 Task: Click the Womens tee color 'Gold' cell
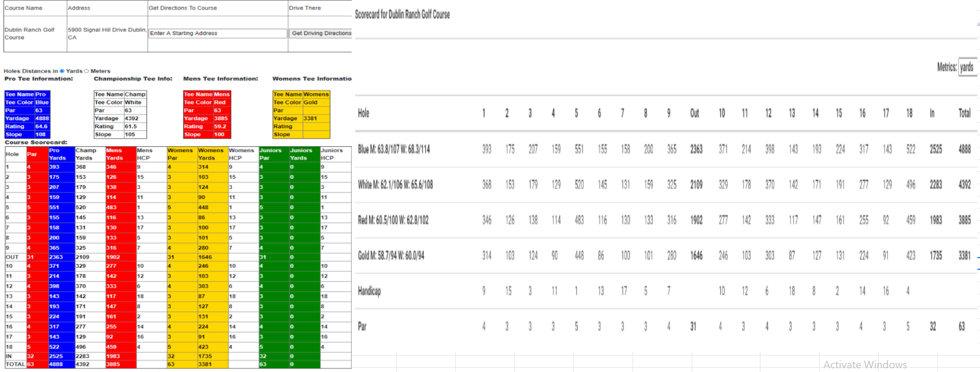point(316,102)
